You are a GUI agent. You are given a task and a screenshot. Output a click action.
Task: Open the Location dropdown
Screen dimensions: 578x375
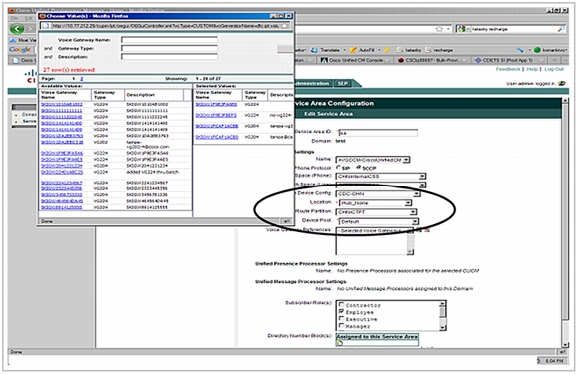tap(408, 203)
